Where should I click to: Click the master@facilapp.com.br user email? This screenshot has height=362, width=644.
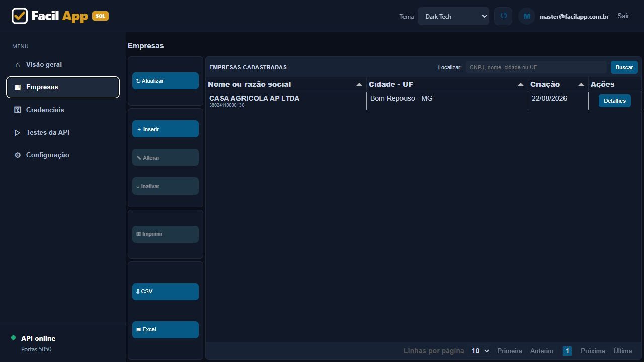tap(574, 16)
